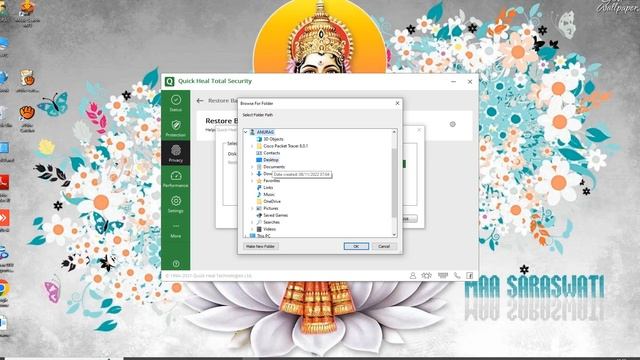Open the user account icon in footer
The height and width of the screenshot is (360, 640).
pos(413,276)
